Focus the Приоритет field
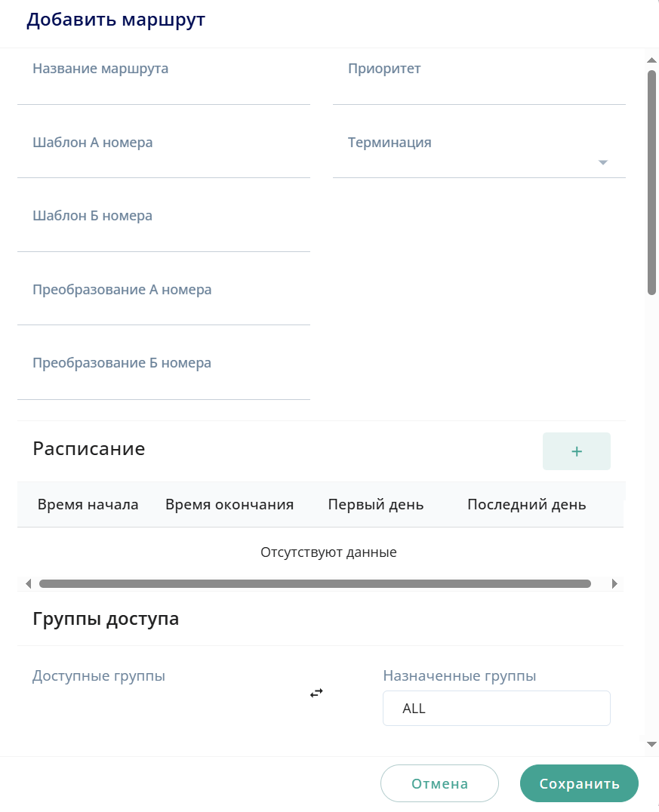Viewport: 659px width, 812px height. pos(479,87)
